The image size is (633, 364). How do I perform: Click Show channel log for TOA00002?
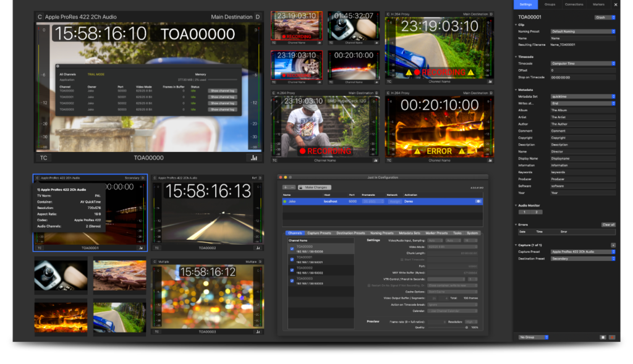(223, 103)
